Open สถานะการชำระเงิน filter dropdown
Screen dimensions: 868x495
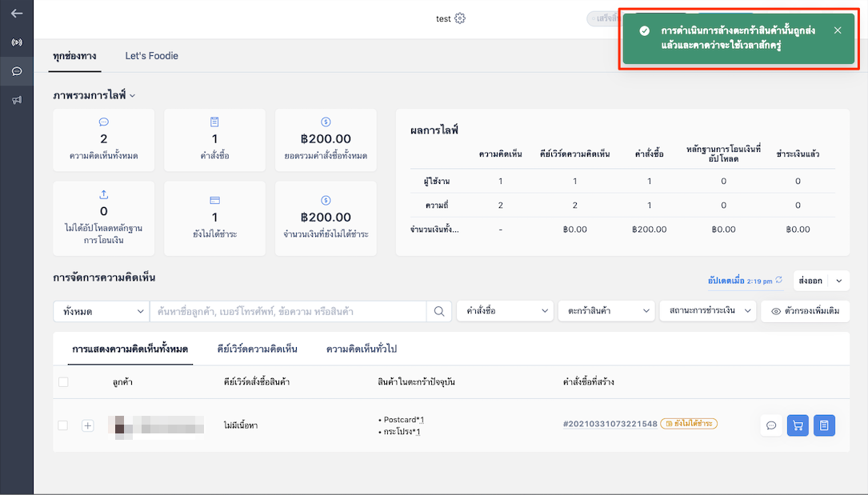tap(708, 311)
